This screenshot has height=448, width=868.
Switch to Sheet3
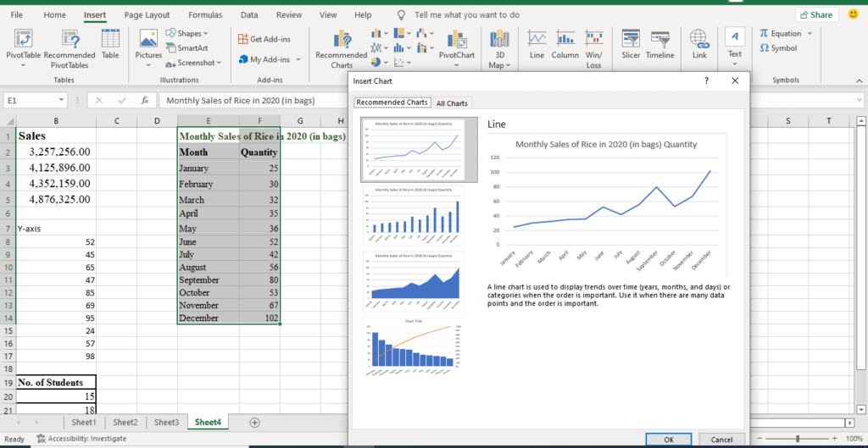(167, 422)
